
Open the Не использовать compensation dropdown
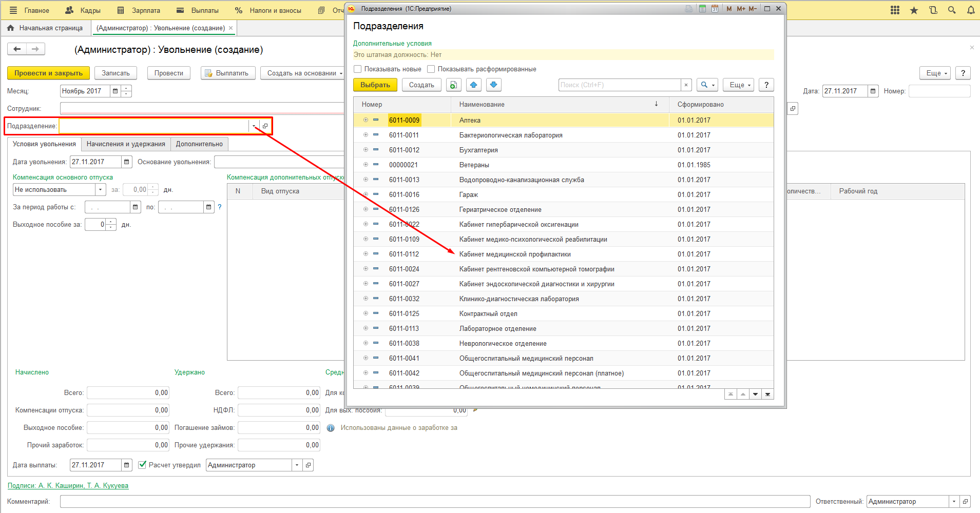point(100,190)
